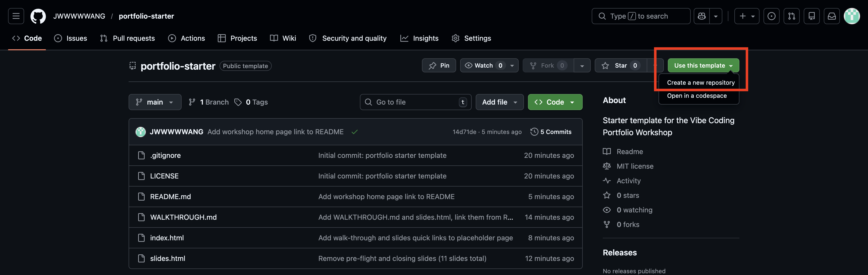Open the Copilot chat icon
Viewport: 868px width, 275px height.
(x=701, y=16)
